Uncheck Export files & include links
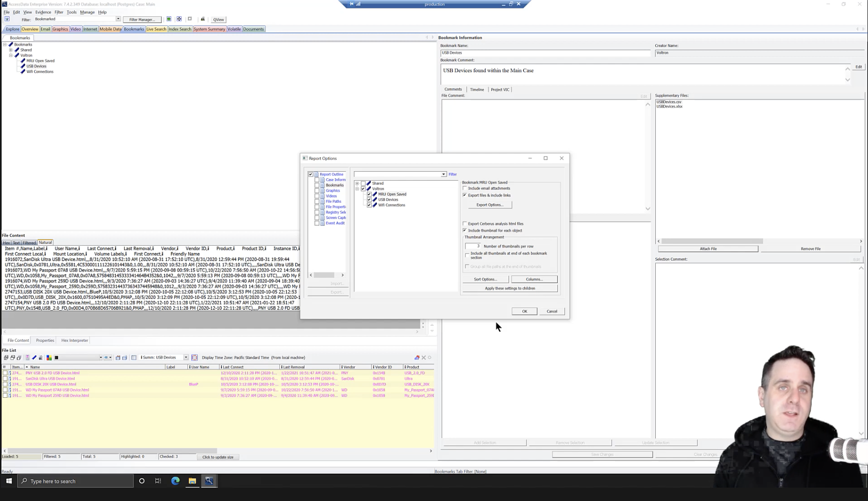The height and width of the screenshot is (501, 868). [465, 195]
